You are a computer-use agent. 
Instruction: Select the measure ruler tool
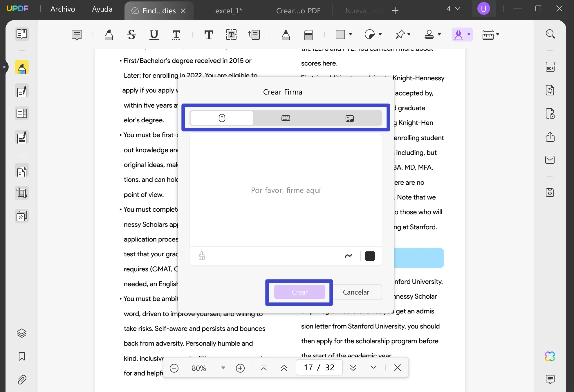488,35
